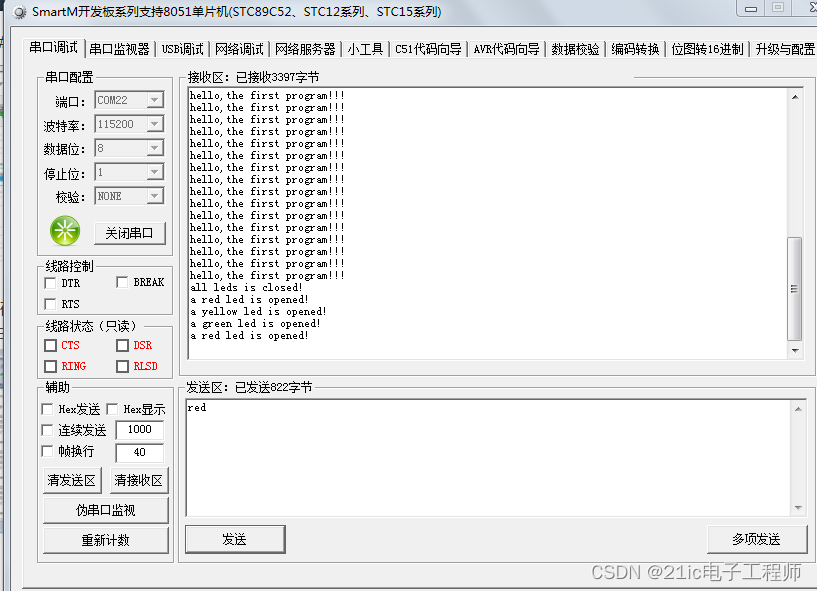The image size is (817, 591).
Task: Open the 波特率 115200 dropdown
Action: click(155, 124)
